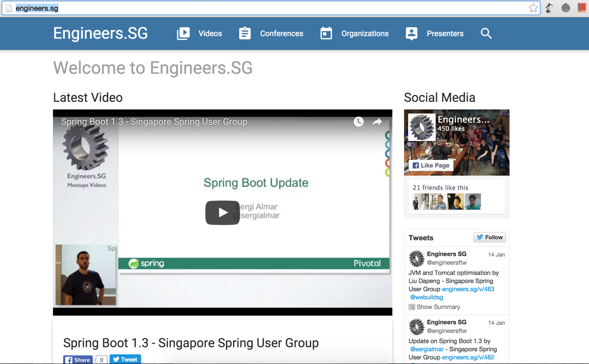Click the red extension icon in browser toolbar

coord(582,8)
